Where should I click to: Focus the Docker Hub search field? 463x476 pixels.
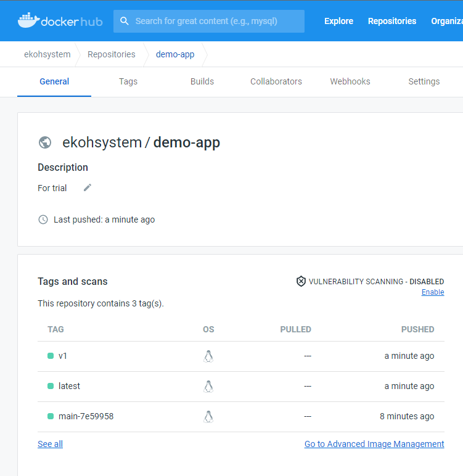pyautogui.click(x=209, y=21)
